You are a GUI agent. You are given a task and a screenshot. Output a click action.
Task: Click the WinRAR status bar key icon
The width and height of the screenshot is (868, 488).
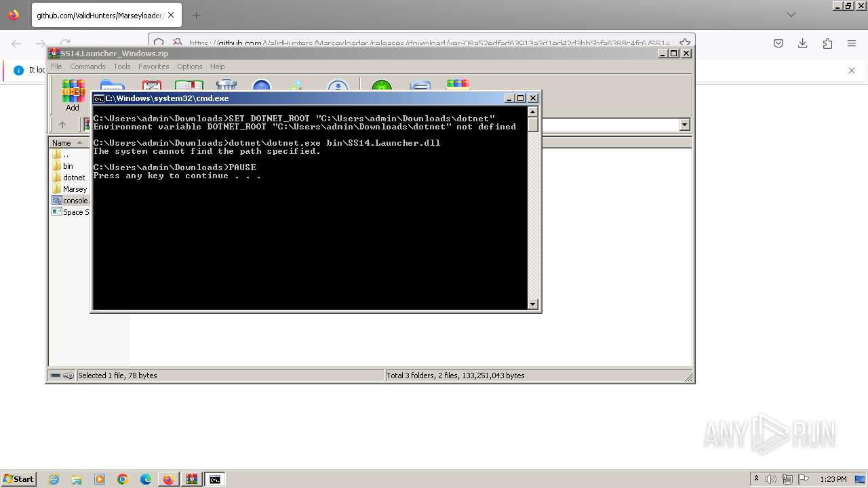tap(68, 375)
